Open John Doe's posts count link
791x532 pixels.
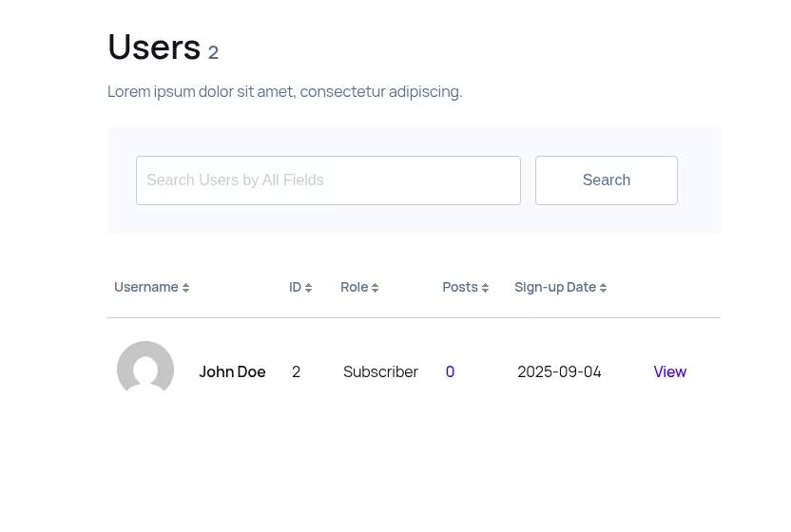[450, 371]
